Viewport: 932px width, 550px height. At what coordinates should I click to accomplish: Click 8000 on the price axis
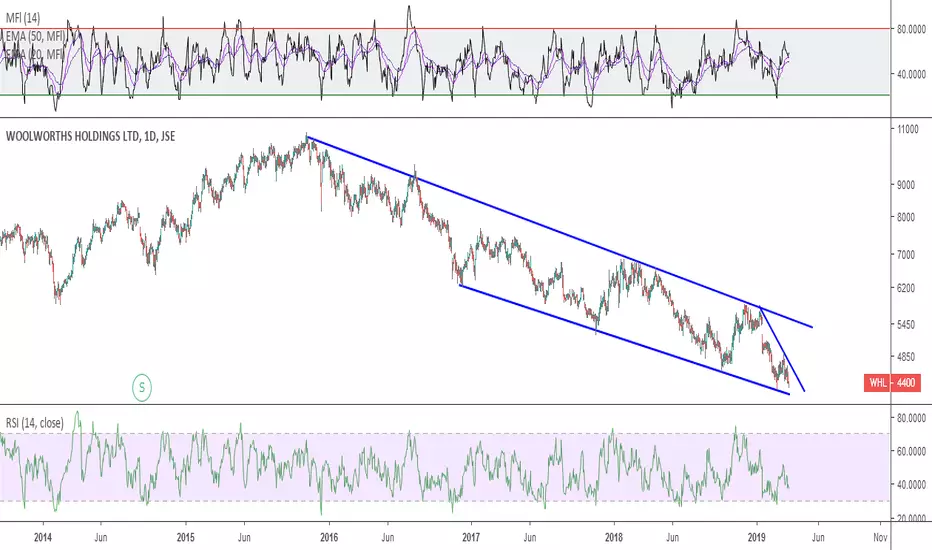tap(906, 218)
